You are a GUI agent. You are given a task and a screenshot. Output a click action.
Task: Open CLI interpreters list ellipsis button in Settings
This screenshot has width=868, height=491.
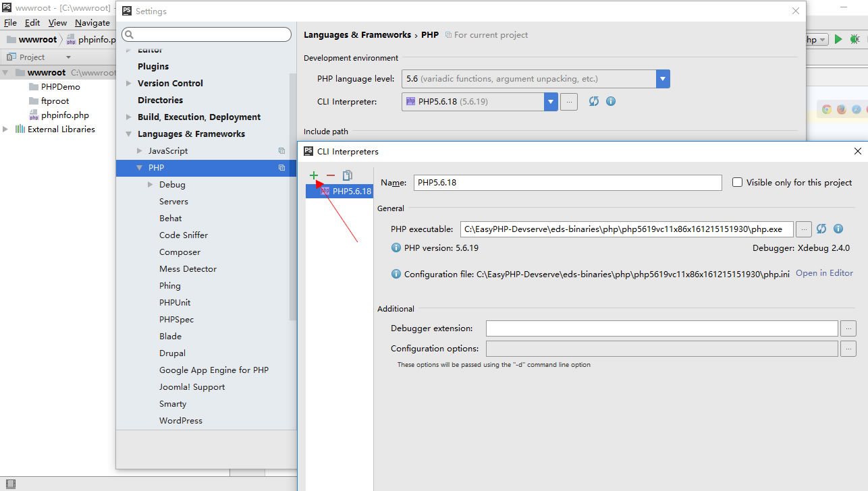[x=569, y=102]
